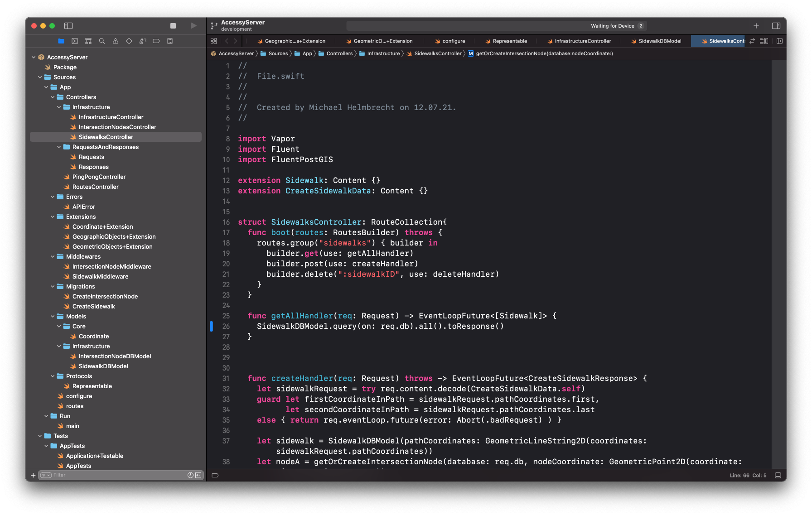Open the Symbol navigator icon
Image resolution: width=812 pixels, height=515 pixels.
pyautogui.click(x=88, y=41)
